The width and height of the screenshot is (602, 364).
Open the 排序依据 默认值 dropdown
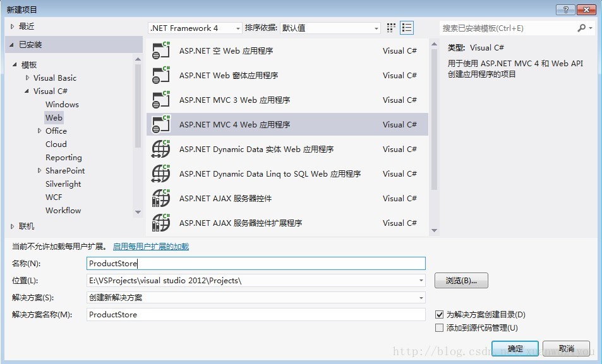[376, 28]
